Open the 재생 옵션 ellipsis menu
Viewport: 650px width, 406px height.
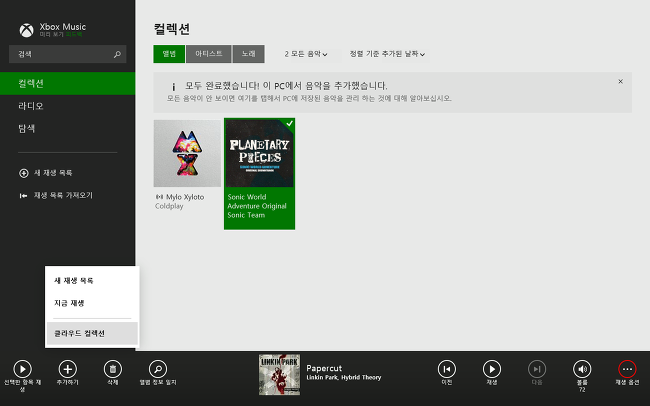click(x=627, y=369)
